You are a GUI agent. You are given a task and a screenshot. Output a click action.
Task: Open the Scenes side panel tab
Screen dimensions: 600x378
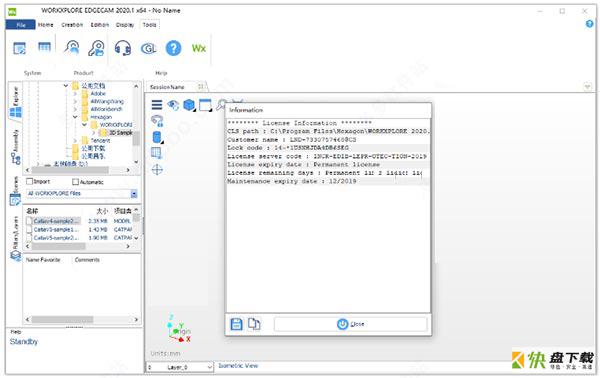pos(16,190)
